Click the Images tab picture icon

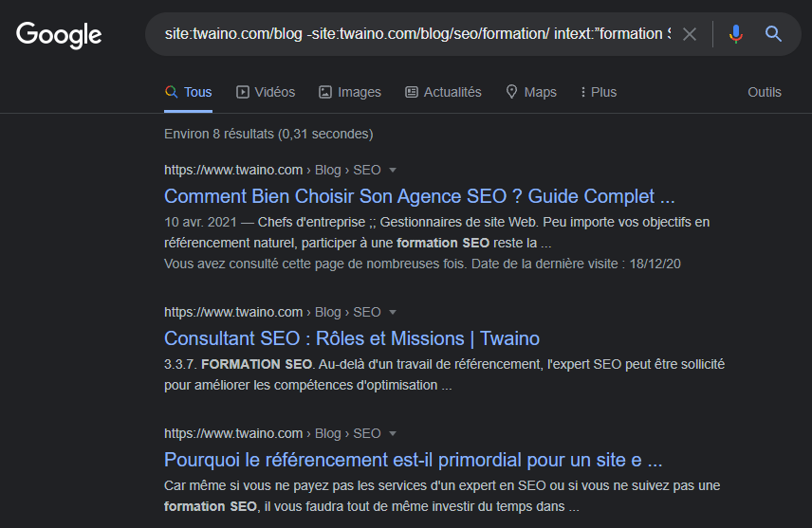pos(325,92)
